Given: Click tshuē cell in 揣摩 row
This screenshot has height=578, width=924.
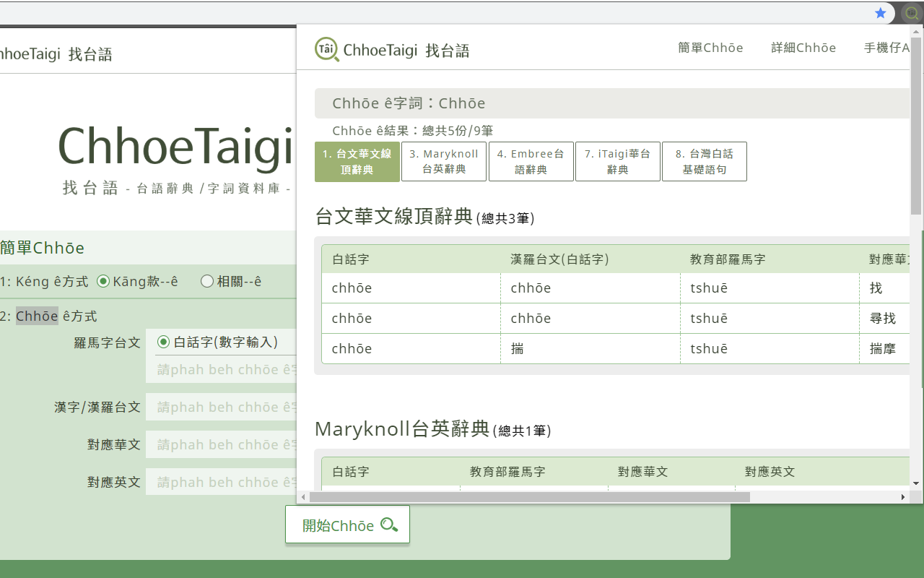Looking at the screenshot, I should point(770,349).
